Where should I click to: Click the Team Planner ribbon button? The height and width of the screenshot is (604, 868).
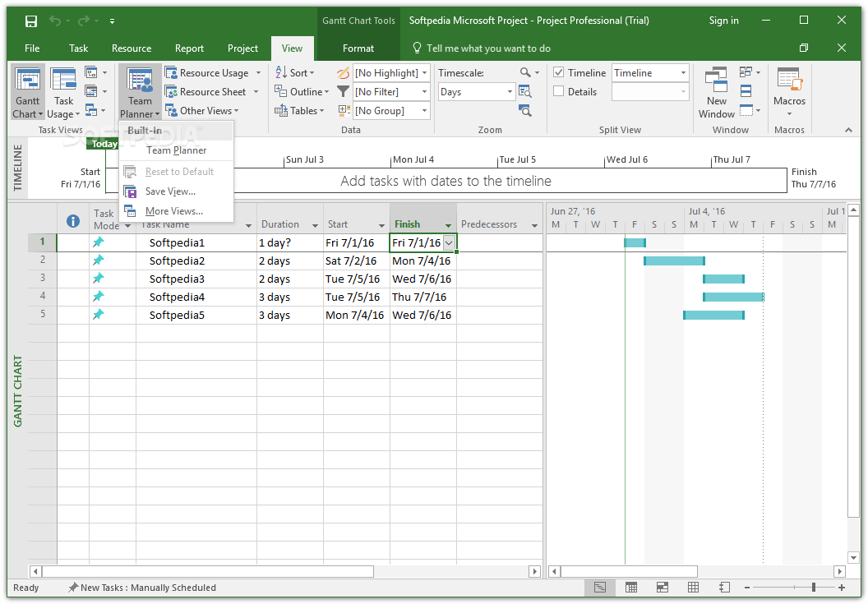pyautogui.click(x=140, y=93)
